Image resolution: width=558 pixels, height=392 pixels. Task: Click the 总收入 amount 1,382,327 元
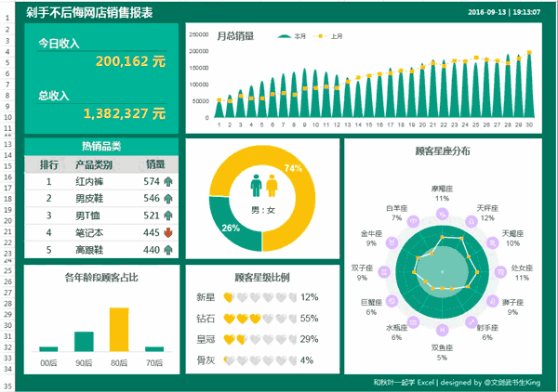[x=125, y=113]
